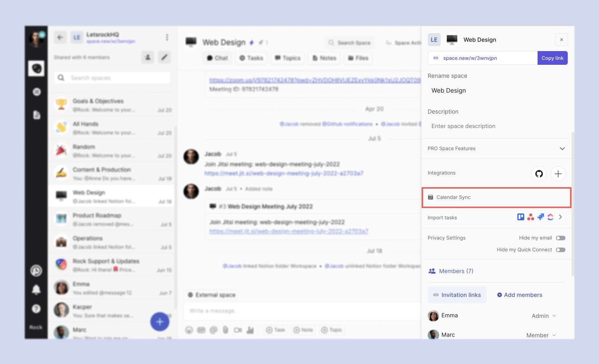Click the notifications bell icon
The width and height of the screenshot is (599, 364).
pyautogui.click(x=36, y=290)
